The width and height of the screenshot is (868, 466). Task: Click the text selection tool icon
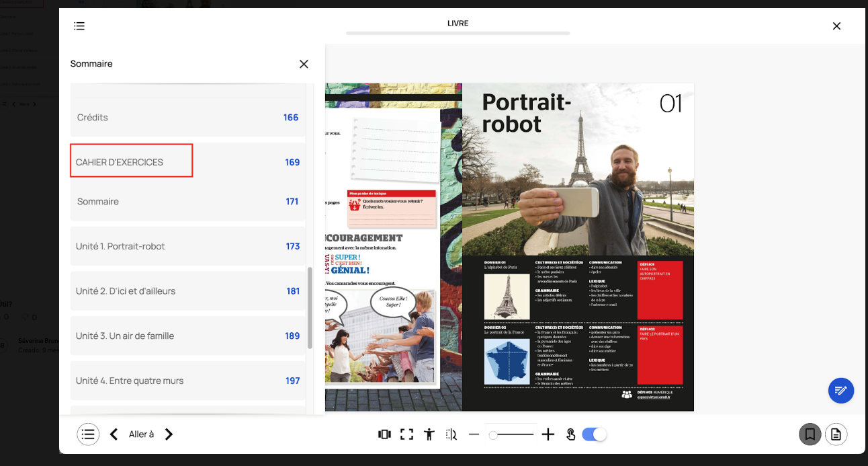coord(451,434)
